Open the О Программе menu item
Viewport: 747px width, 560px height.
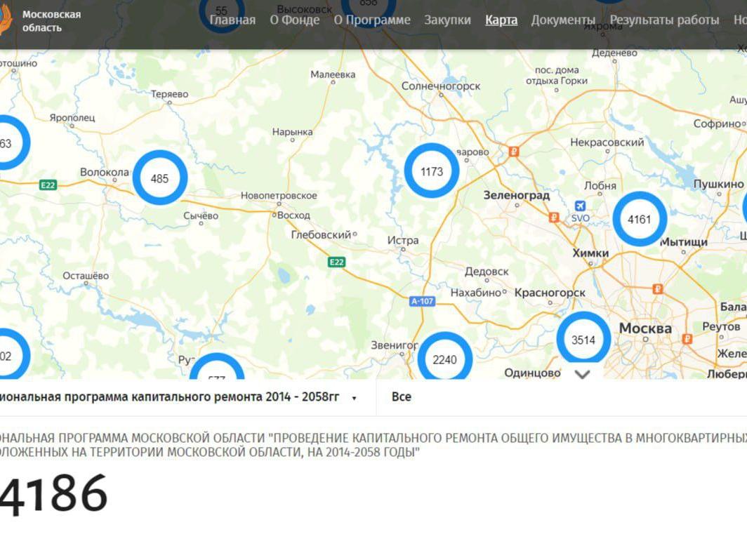372,20
